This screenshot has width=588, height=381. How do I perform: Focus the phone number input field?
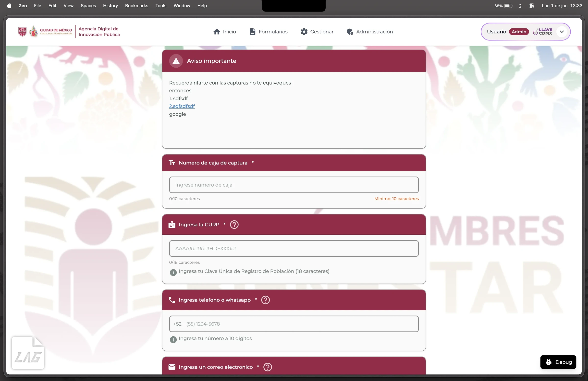coord(294,324)
